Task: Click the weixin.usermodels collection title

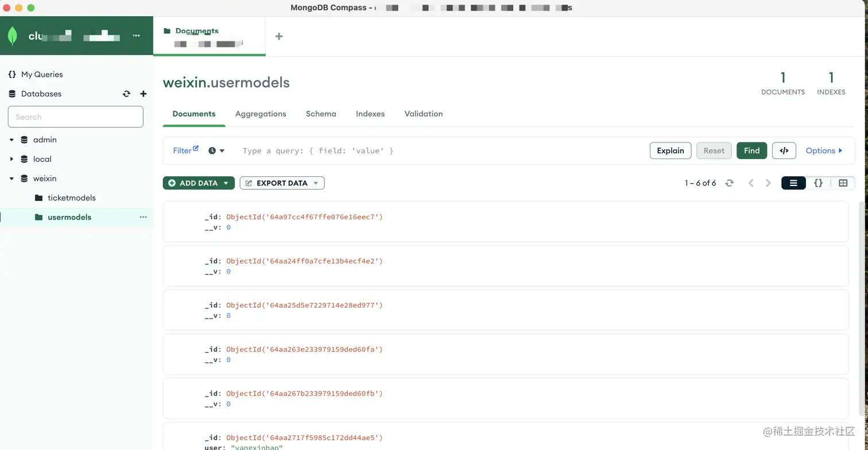Action: pos(226,83)
